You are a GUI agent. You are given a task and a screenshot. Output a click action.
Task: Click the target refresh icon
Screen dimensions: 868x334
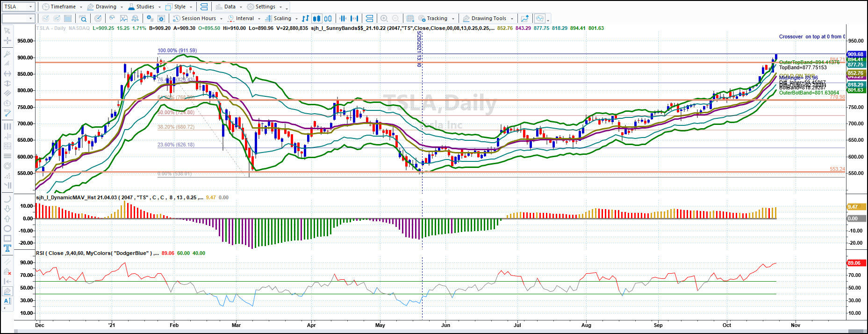click(x=98, y=18)
